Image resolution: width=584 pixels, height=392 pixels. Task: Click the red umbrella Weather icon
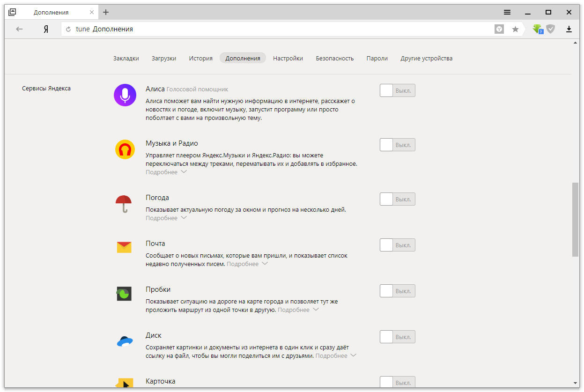[124, 204]
